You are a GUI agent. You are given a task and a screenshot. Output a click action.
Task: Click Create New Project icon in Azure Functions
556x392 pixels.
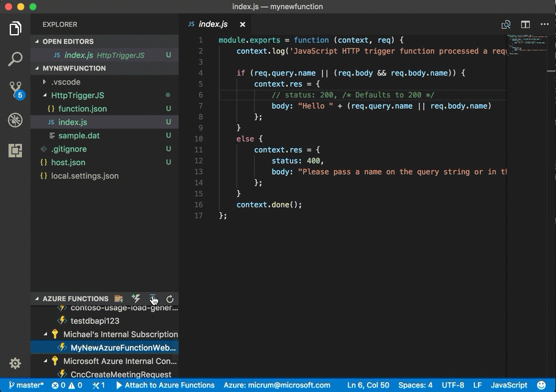point(119,299)
